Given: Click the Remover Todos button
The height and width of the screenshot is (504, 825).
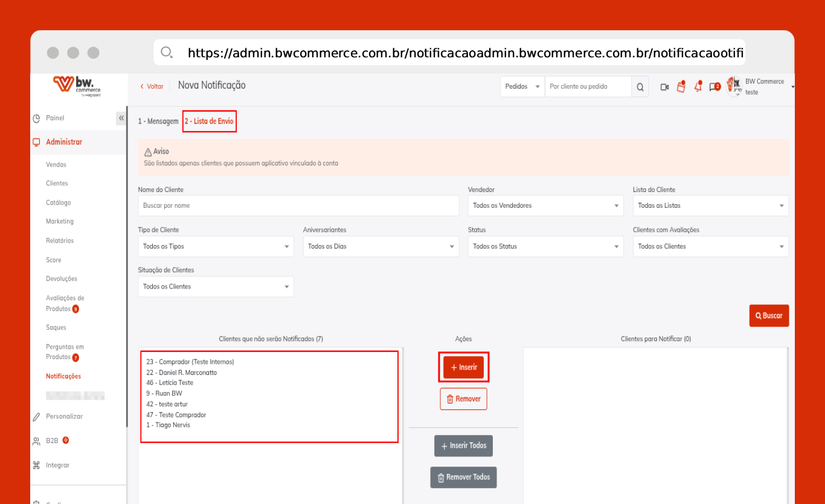Looking at the screenshot, I should coord(464,477).
